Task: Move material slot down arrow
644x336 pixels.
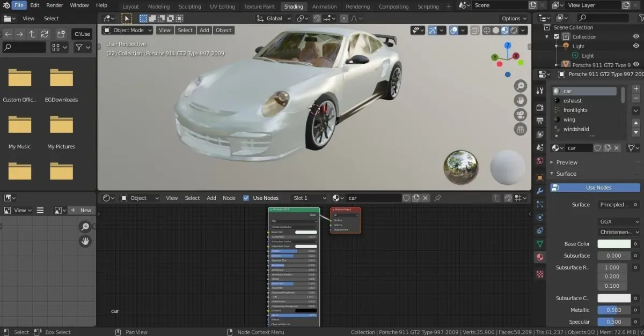Action: click(636, 132)
